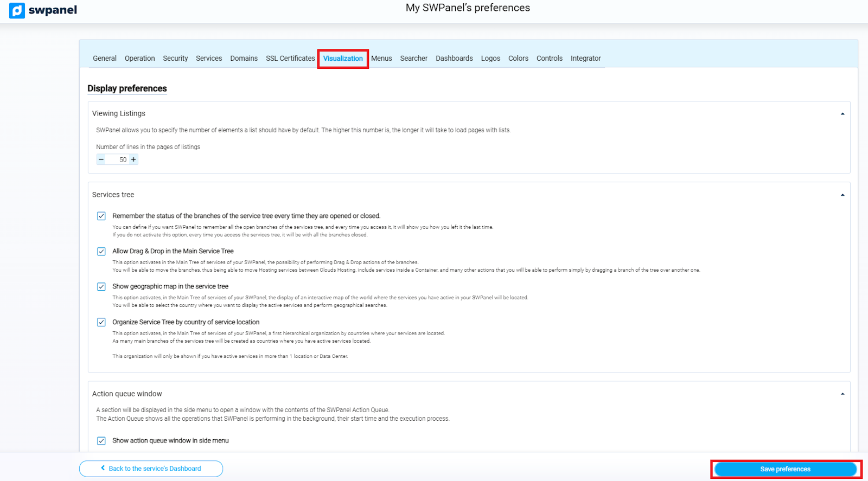Toggle remember status of branches checkbox

pyautogui.click(x=101, y=216)
